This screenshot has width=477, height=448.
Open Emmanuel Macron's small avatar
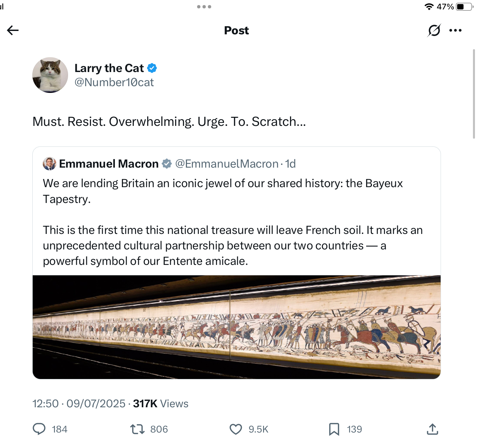click(50, 164)
